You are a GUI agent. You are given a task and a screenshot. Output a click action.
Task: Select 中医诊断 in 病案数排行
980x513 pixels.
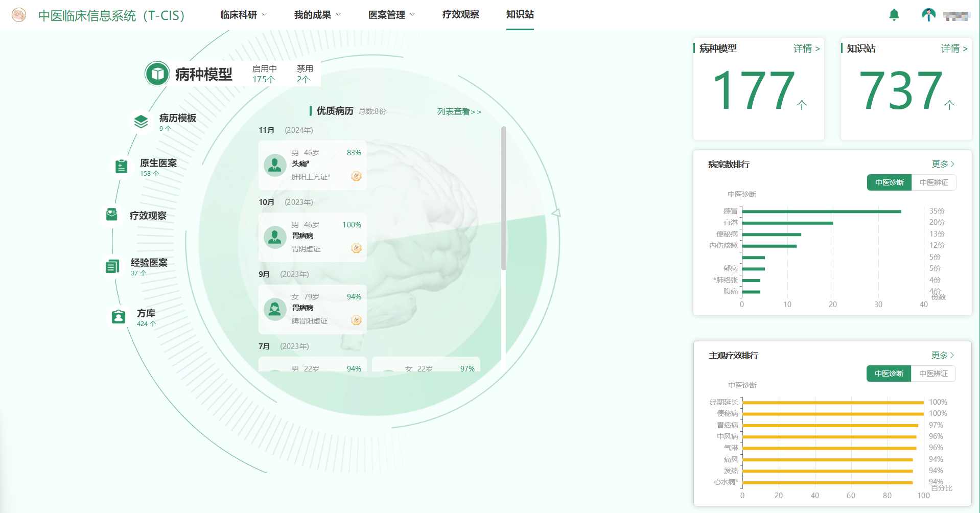pyautogui.click(x=889, y=182)
